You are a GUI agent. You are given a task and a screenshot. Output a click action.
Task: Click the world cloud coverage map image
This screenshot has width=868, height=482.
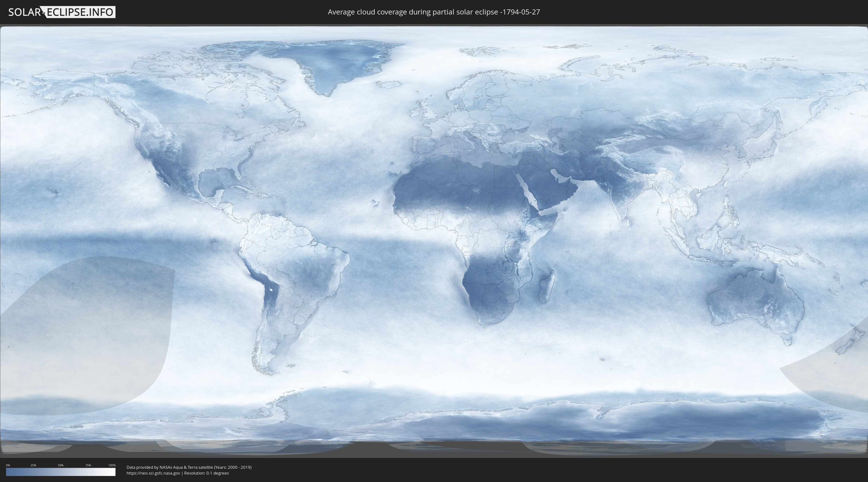(x=434, y=241)
